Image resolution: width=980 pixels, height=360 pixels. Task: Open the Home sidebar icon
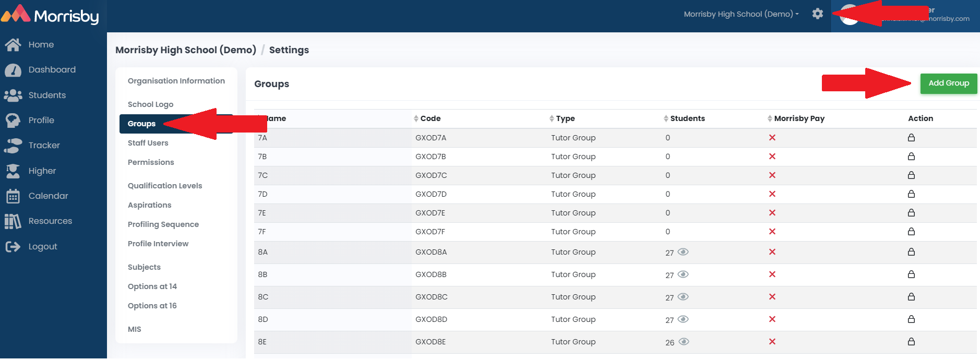(13, 45)
